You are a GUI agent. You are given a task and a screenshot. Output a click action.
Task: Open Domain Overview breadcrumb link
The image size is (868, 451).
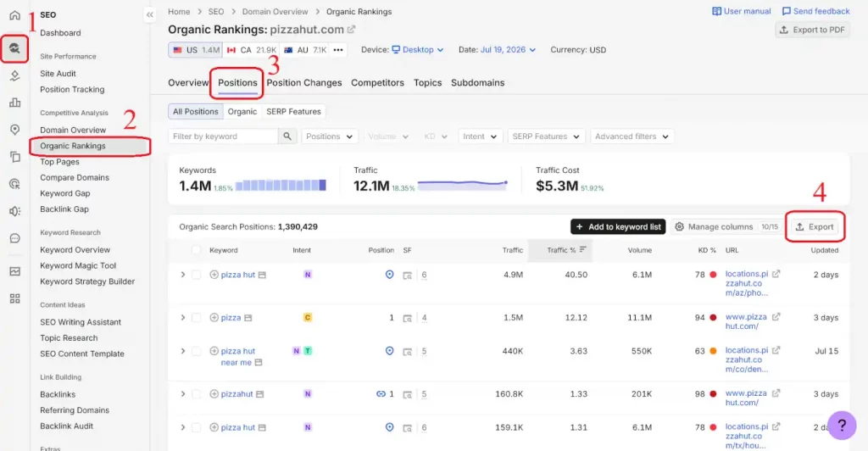tap(275, 12)
